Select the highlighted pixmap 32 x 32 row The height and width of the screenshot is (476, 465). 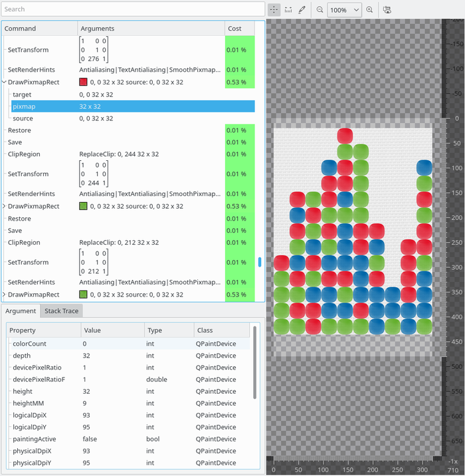[133, 106]
